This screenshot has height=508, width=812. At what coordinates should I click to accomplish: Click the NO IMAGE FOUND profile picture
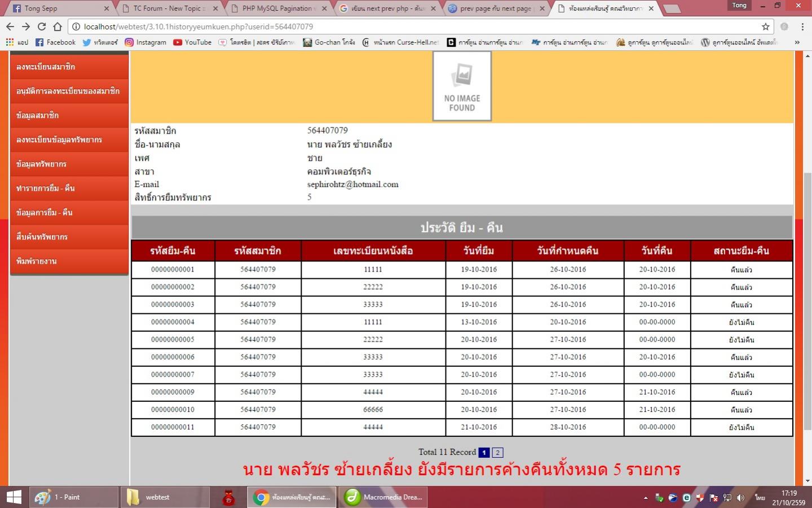point(462,86)
